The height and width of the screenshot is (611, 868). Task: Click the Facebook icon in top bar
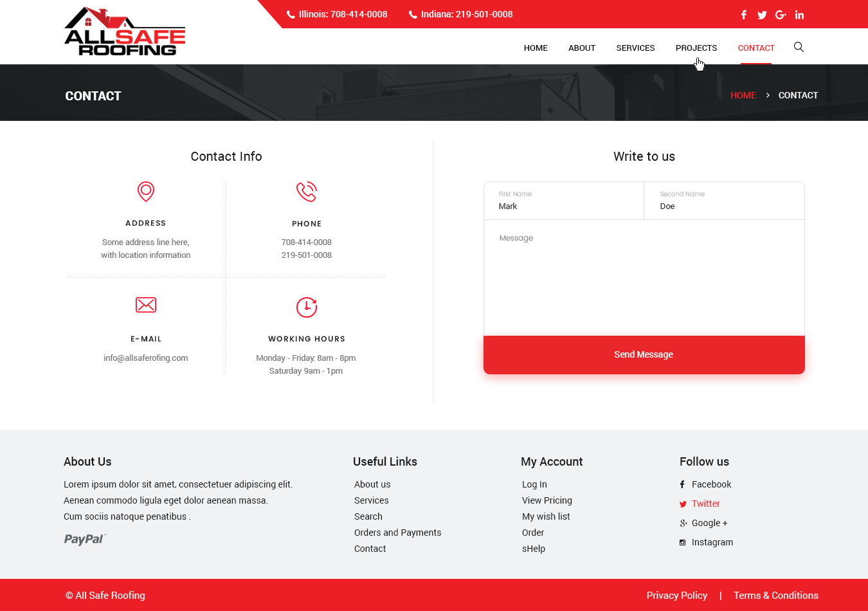point(743,15)
